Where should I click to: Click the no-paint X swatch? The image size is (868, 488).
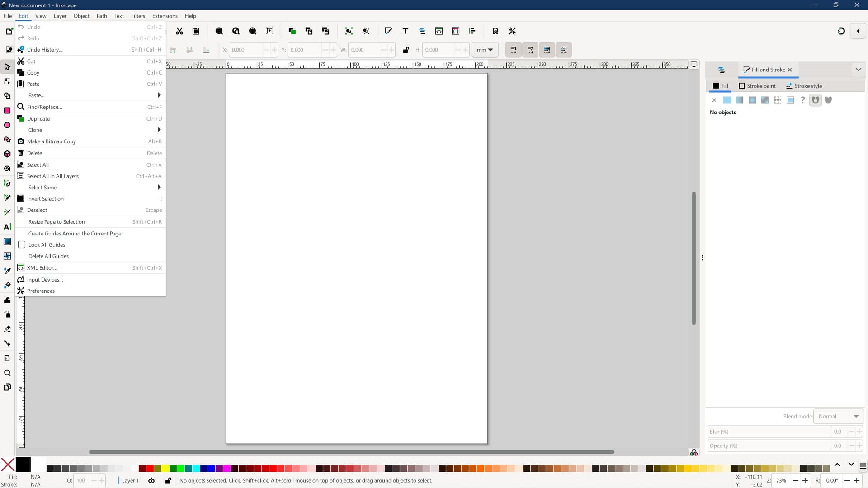8,465
